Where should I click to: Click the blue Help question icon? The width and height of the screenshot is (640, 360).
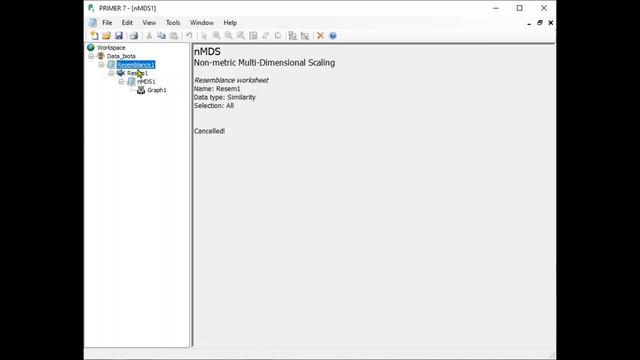click(333, 36)
